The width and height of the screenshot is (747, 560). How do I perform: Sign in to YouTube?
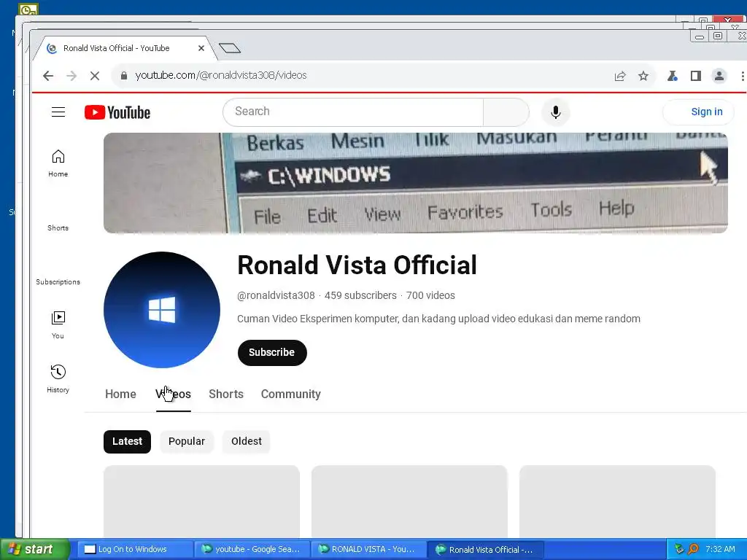pos(698,112)
